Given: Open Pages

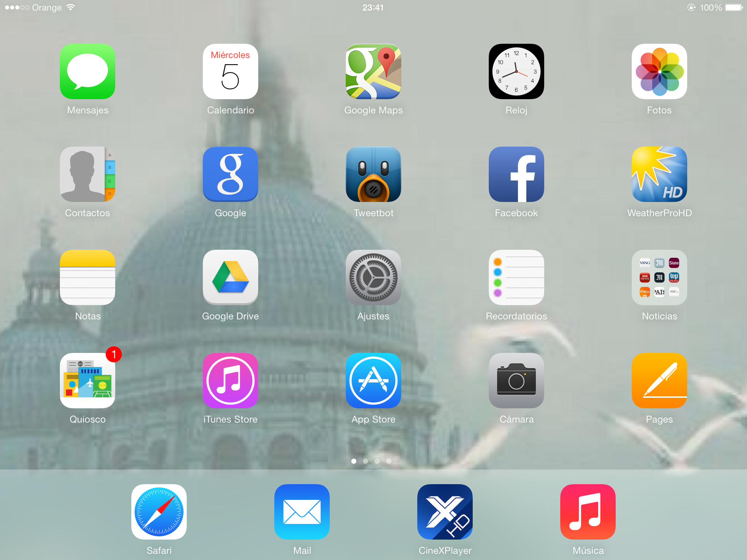Looking at the screenshot, I should point(659,381).
